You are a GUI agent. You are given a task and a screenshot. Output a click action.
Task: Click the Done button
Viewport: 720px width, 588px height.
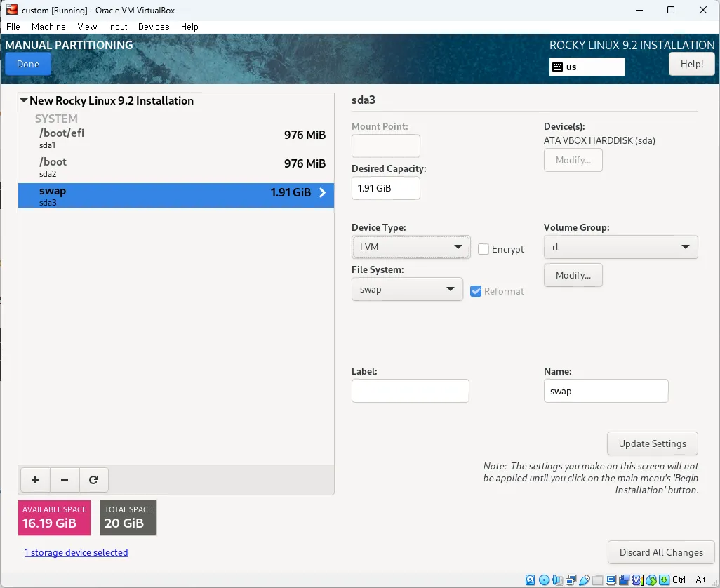point(28,64)
